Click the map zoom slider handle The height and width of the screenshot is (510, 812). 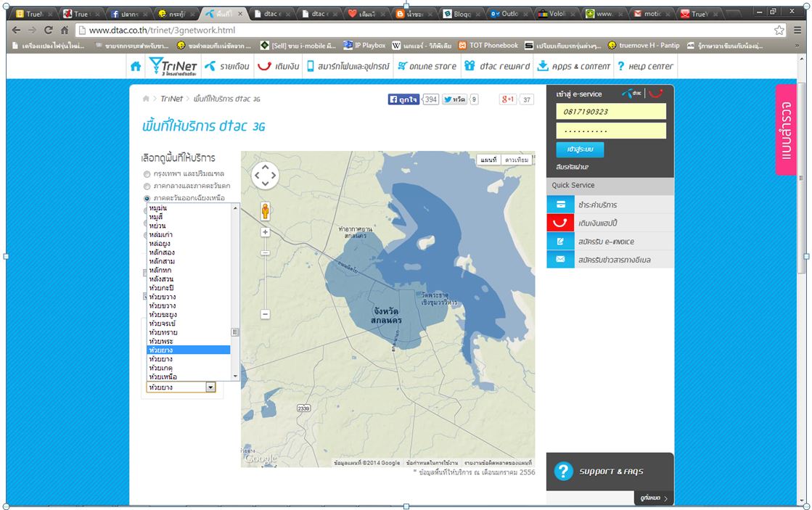pos(266,252)
